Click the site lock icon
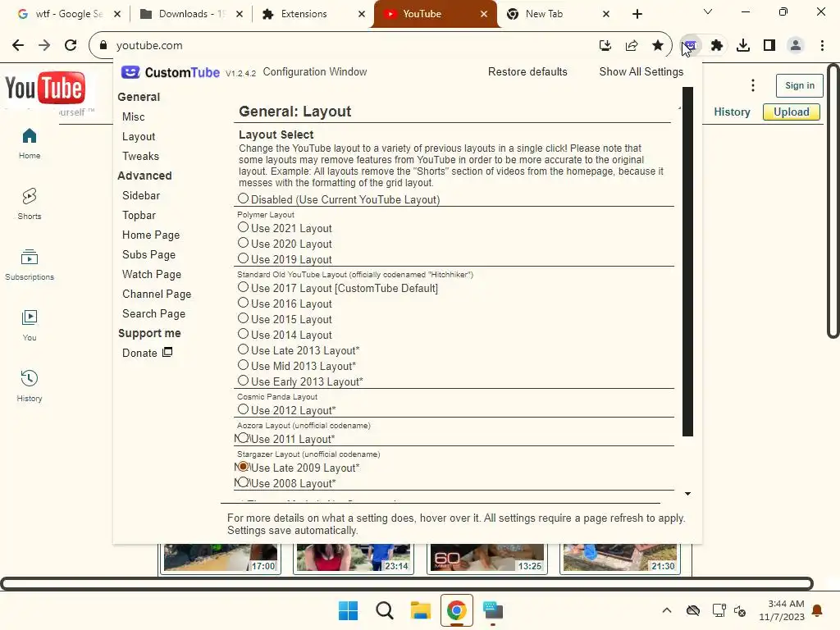This screenshot has height=630, width=840. [x=103, y=46]
